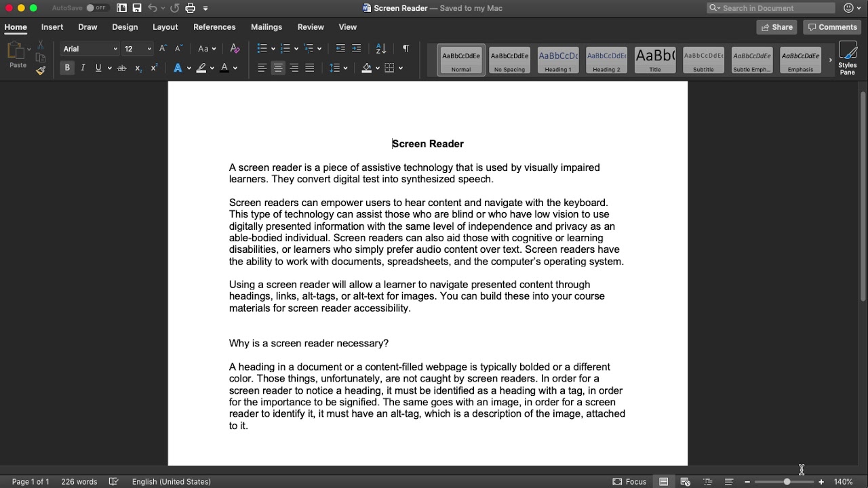Open the Styles Pane
Viewport: 868px width, 488px height.
click(x=848, y=58)
